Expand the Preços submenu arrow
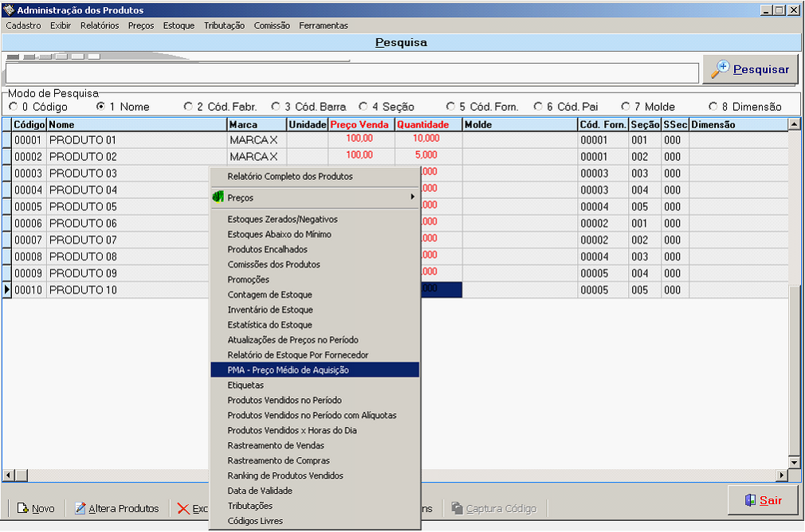 click(x=412, y=197)
